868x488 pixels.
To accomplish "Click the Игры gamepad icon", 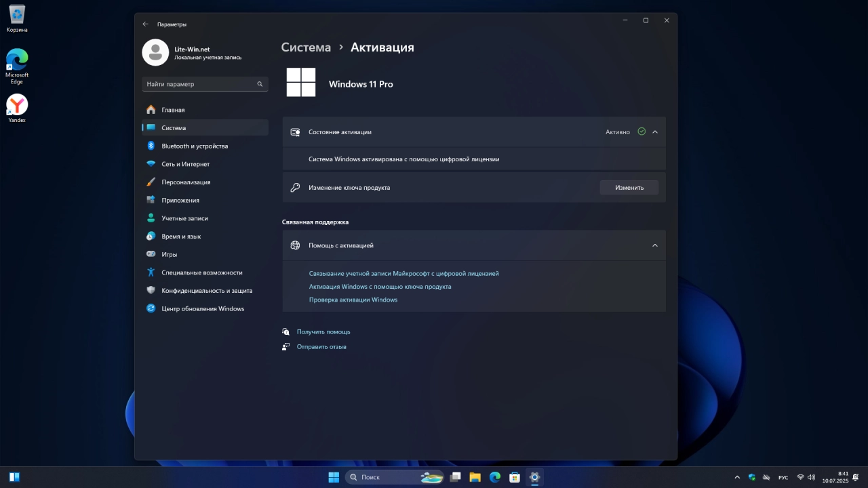I will [x=151, y=254].
